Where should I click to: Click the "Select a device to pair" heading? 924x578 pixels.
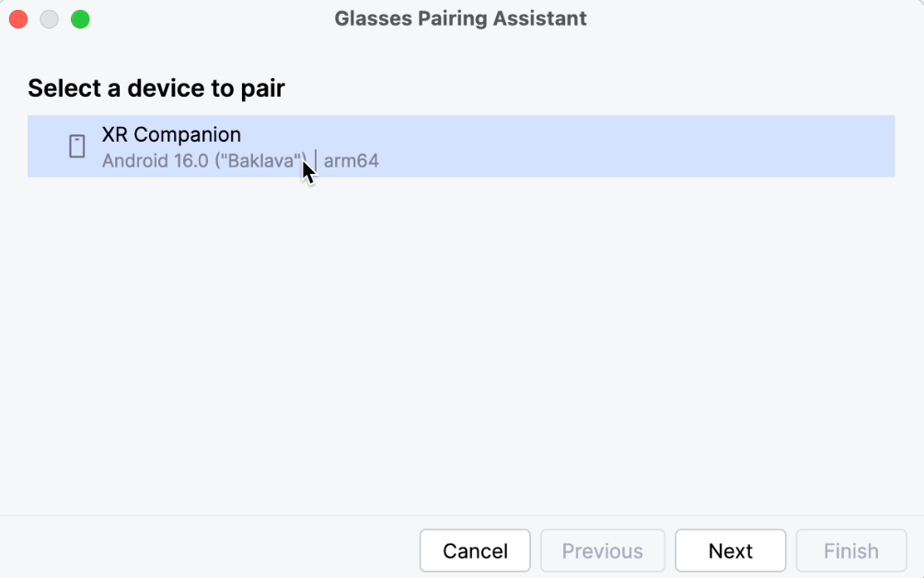coord(156,88)
